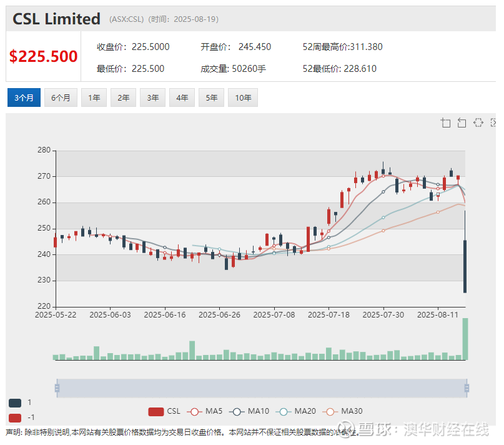Select the 3个月 time range tab

click(24, 97)
